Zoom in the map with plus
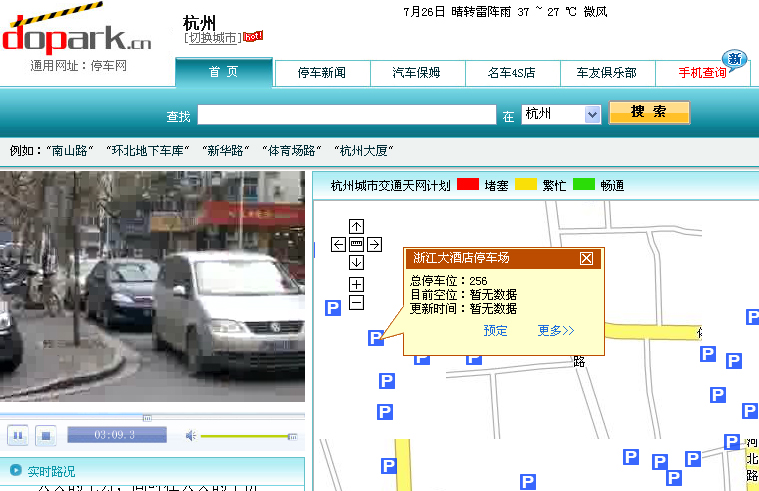759x491 pixels. pyautogui.click(x=356, y=284)
